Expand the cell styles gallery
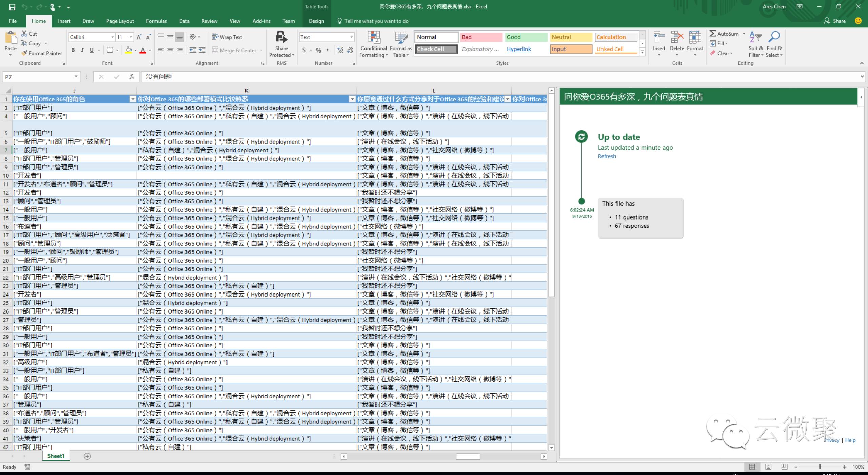 [x=642, y=52]
